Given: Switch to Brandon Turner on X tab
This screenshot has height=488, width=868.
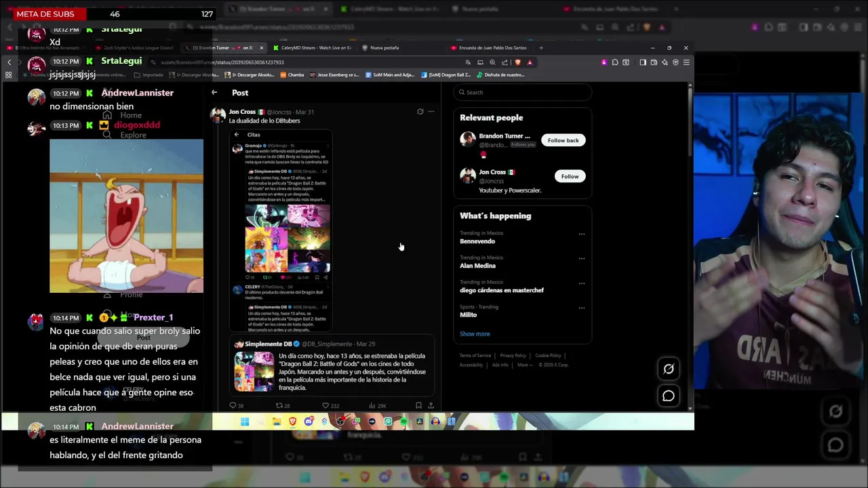Looking at the screenshot, I should 222,48.
